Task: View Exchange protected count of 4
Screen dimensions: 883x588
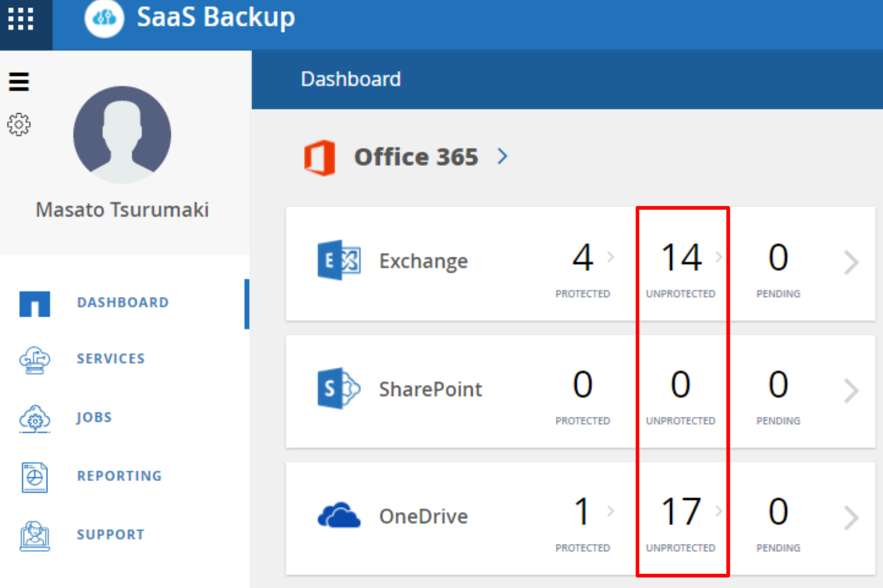Action: [582, 258]
